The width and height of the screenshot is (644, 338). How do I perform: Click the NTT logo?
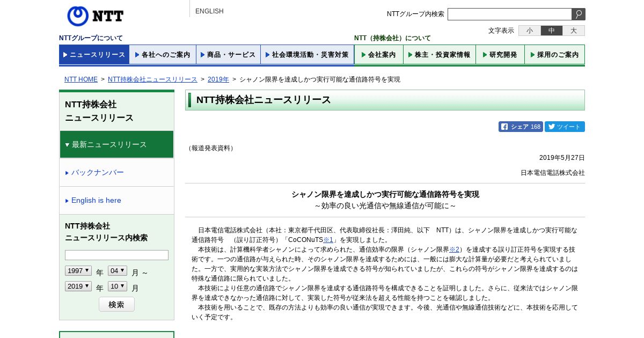point(96,16)
